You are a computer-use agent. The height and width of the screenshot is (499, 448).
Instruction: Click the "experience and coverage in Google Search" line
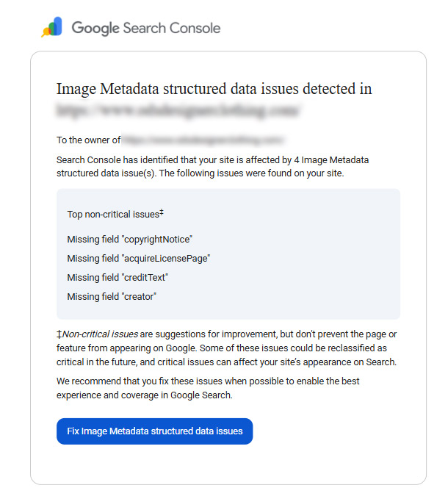pos(144,395)
